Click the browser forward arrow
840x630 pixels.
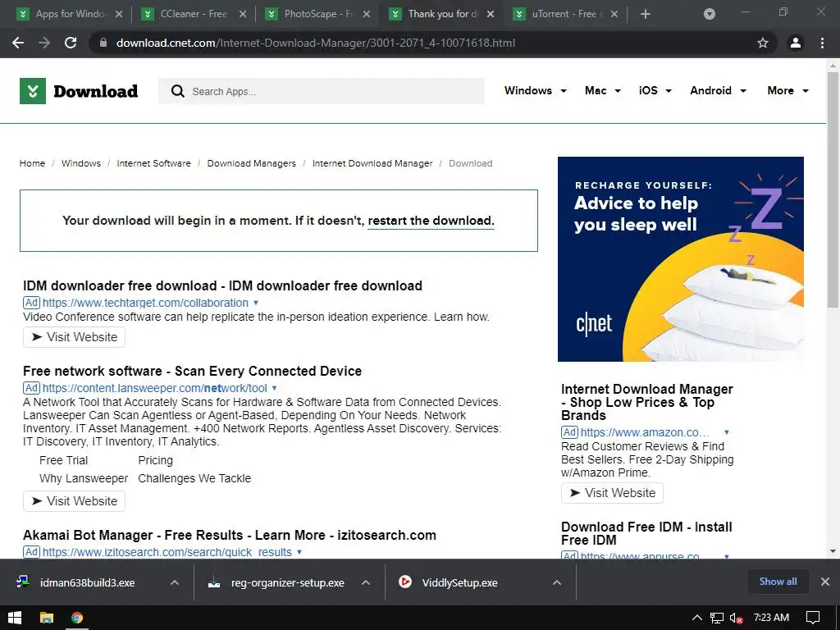tap(44, 43)
